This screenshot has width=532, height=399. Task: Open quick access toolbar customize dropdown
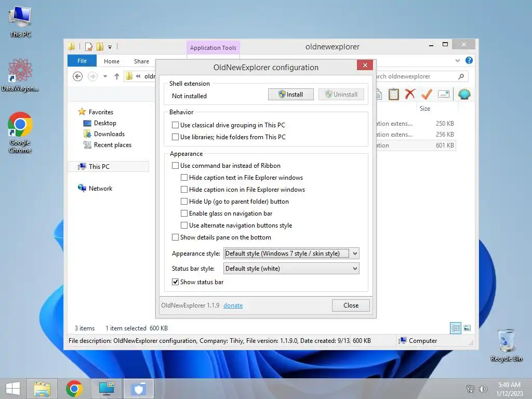tap(110, 47)
